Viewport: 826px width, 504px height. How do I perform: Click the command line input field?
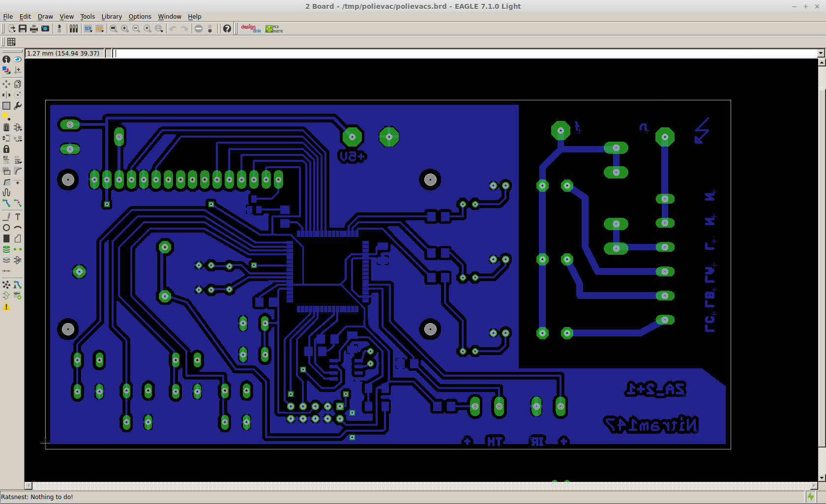[x=465, y=53]
